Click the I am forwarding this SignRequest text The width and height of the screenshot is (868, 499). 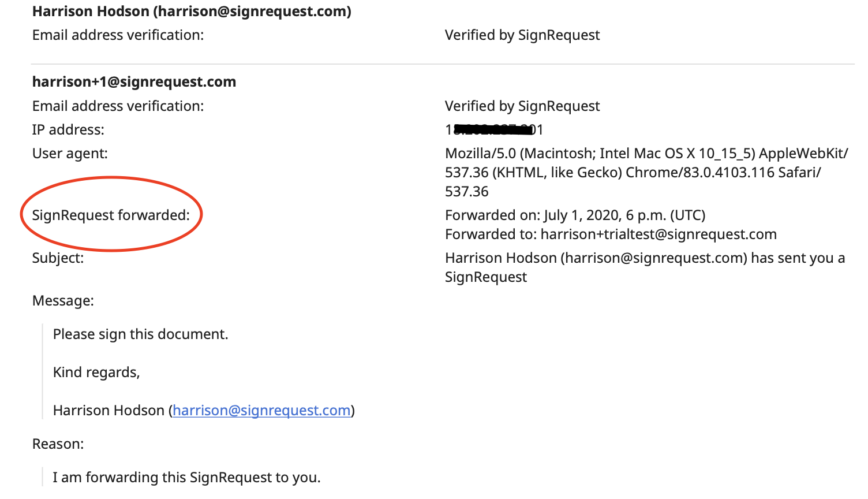(186, 478)
